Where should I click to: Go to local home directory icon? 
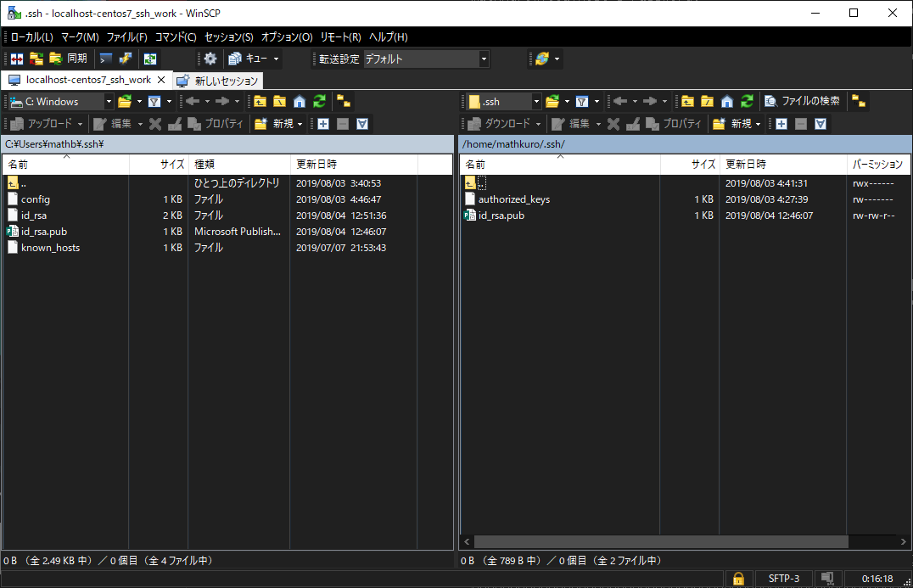(300, 102)
